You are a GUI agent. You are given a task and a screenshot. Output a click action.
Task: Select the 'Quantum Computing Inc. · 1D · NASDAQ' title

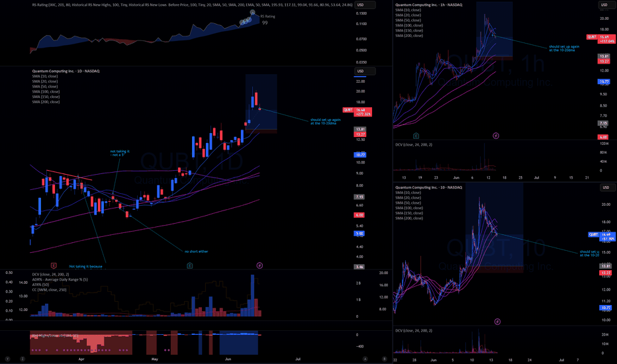pyautogui.click(x=66, y=71)
